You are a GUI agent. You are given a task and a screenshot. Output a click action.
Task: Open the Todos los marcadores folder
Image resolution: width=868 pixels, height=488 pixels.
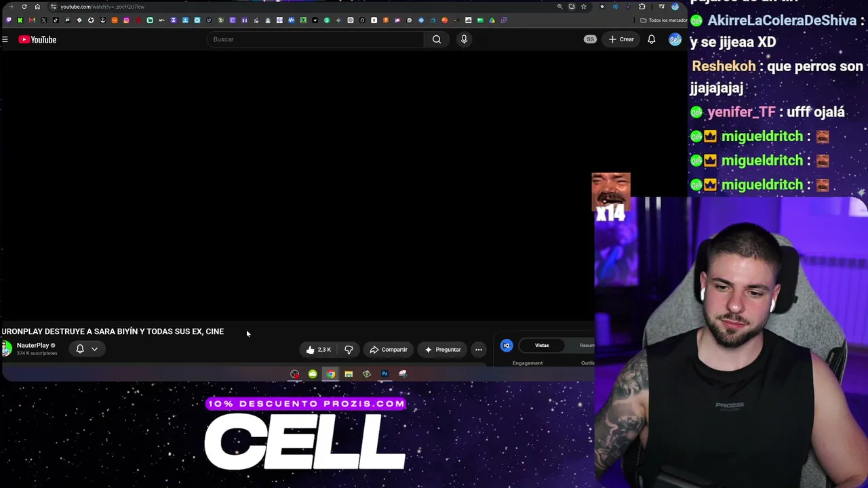664,20
